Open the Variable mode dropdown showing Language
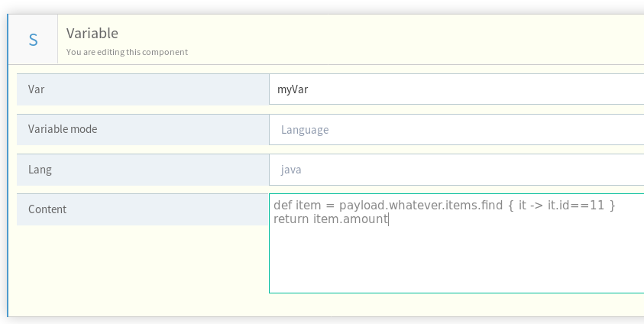644x324 pixels. (456, 129)
